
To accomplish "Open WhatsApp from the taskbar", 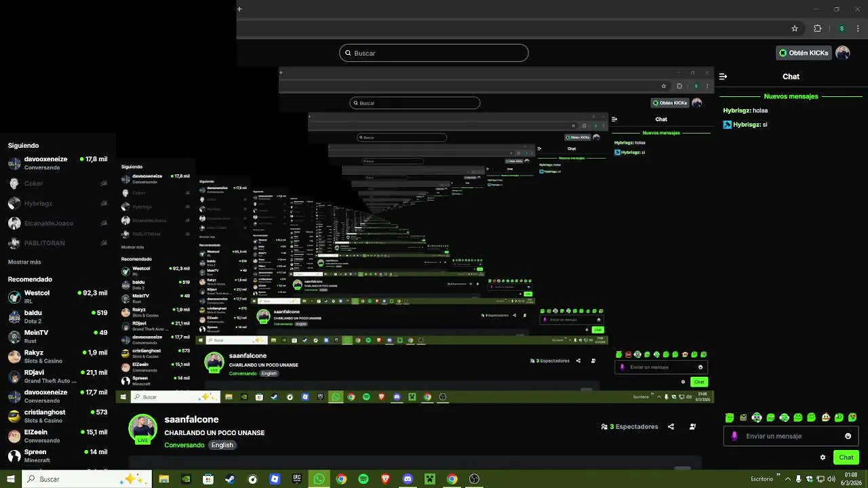I will (319, 479).
